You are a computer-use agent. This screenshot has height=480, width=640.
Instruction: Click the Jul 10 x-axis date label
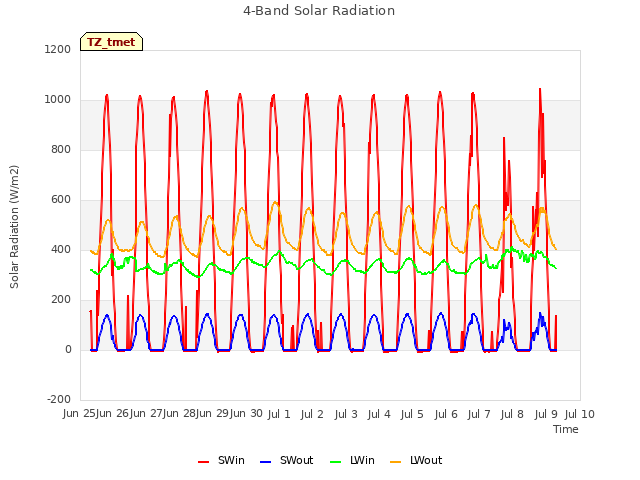click(580, 415)
